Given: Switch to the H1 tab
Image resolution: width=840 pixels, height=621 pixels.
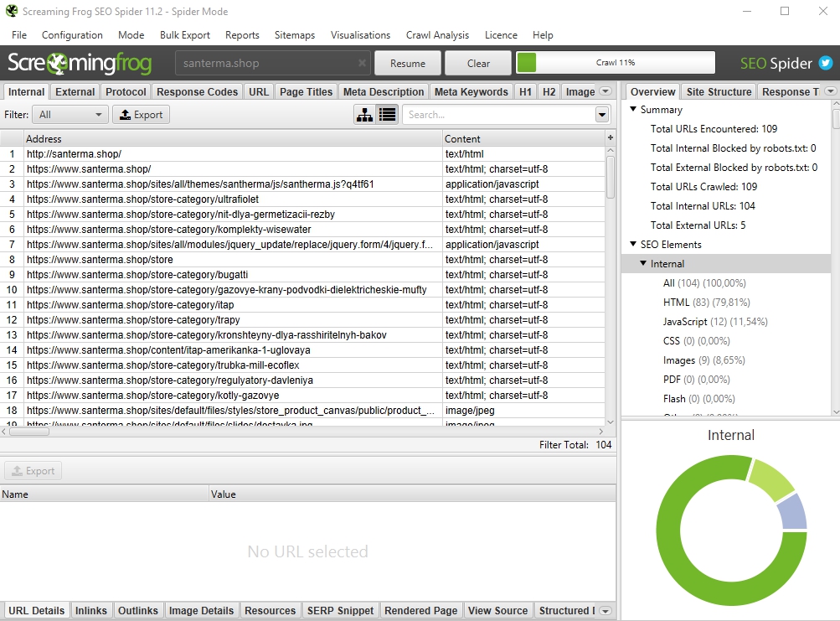Looking at the screenshot, I should (526, 91).
